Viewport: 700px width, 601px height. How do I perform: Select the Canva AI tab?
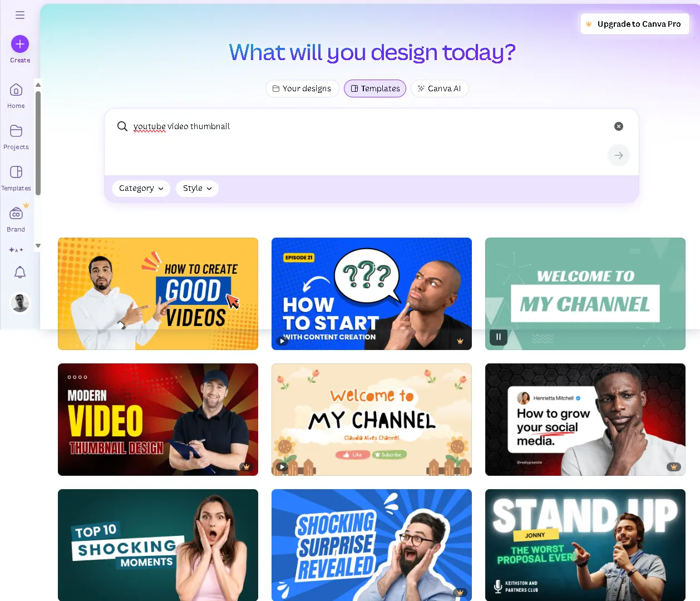click(x=440, y=88)
